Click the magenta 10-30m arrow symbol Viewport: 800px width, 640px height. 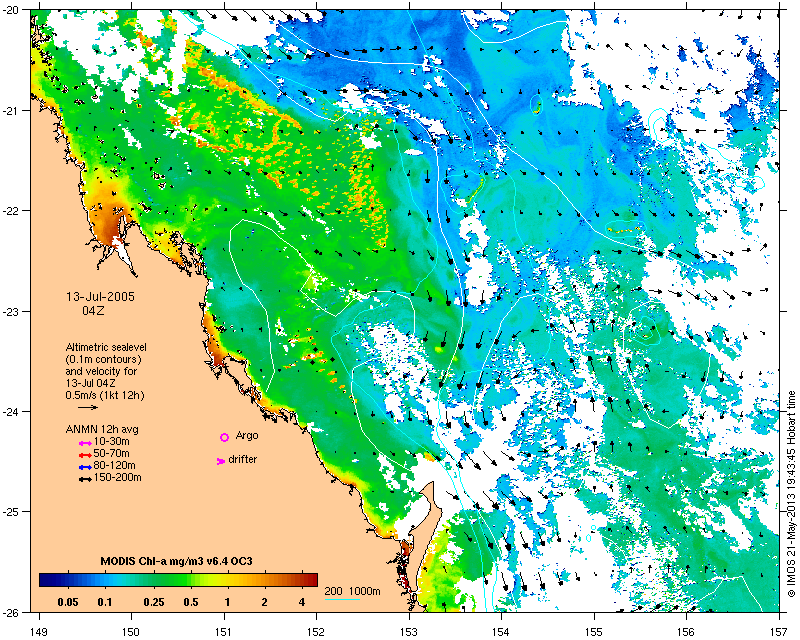[x=85, y=443]
